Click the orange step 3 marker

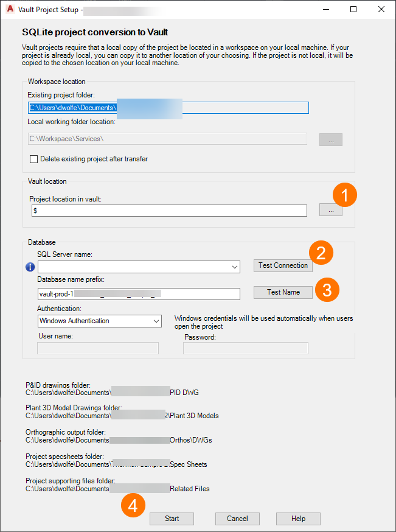[x=327, y=289]
